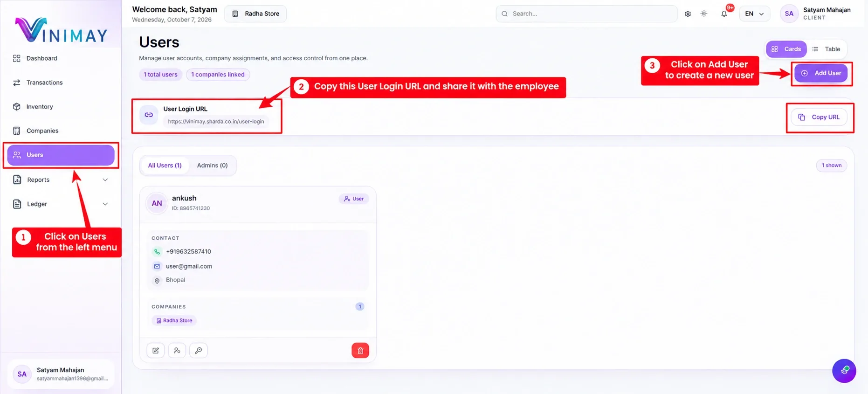Select the Admins (0) tab

click(x=212, y=166)
